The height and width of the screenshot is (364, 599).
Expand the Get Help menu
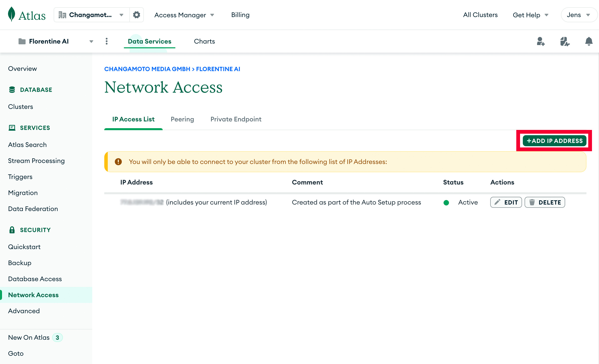[x=530, y=15]
